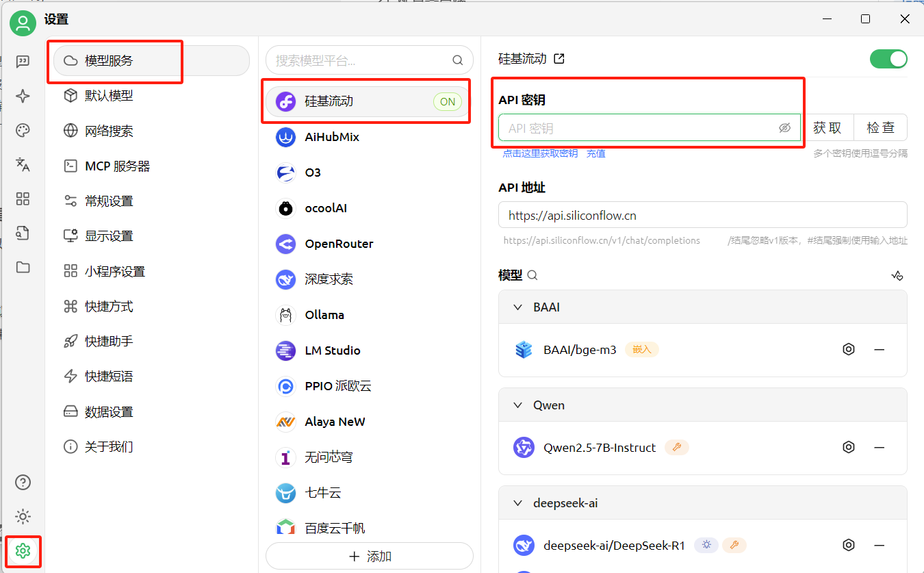Select the ocoolAI provider
Screen dimensions: 924x573
[368, 208]
